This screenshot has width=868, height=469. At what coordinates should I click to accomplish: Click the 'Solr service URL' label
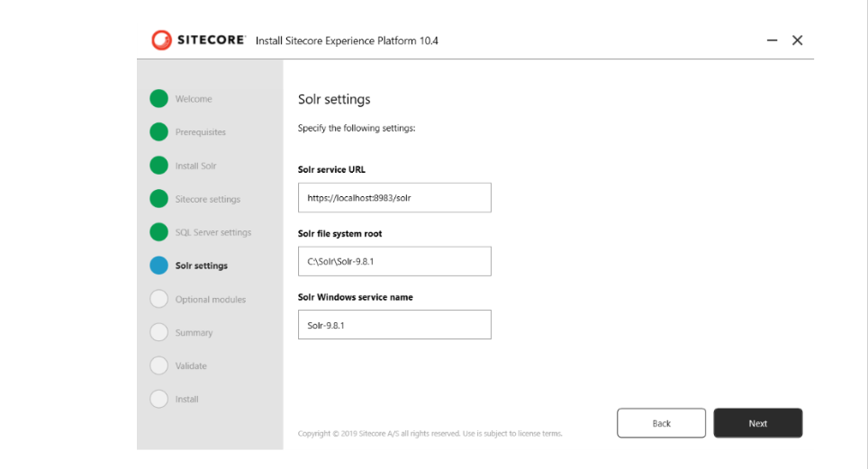331,169
